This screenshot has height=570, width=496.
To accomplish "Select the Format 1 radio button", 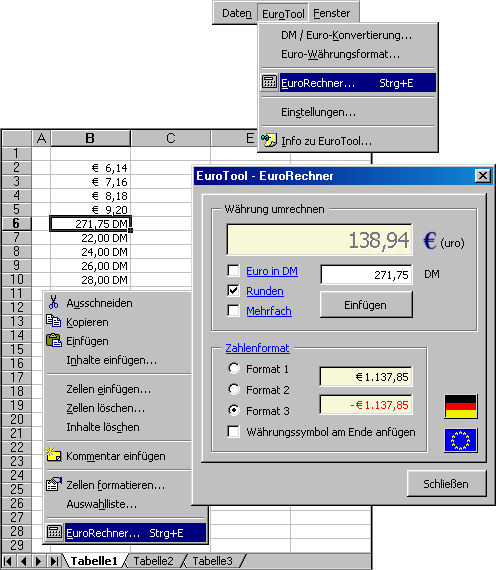I will [x=234, y=368].
